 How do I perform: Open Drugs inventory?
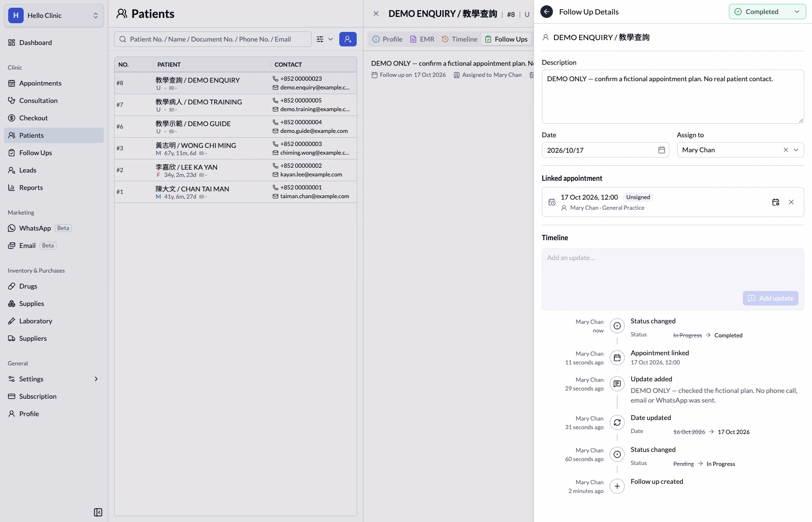tap(54, 286)
